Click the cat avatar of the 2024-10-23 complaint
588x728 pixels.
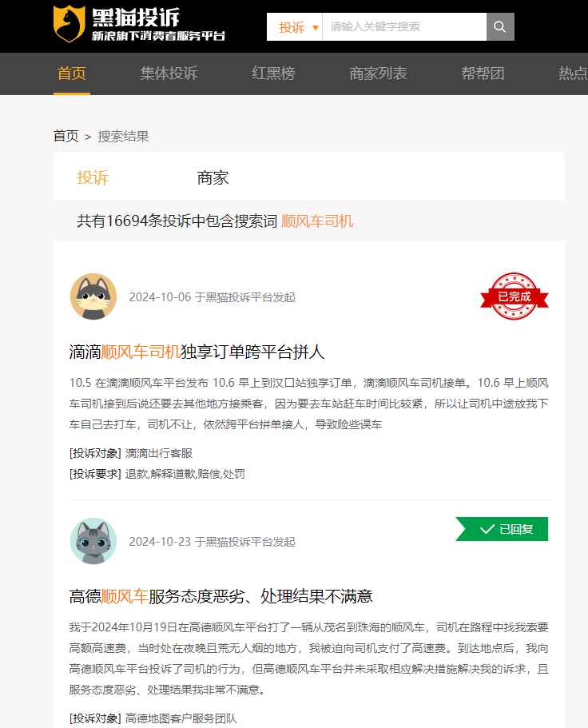point(93,541)
